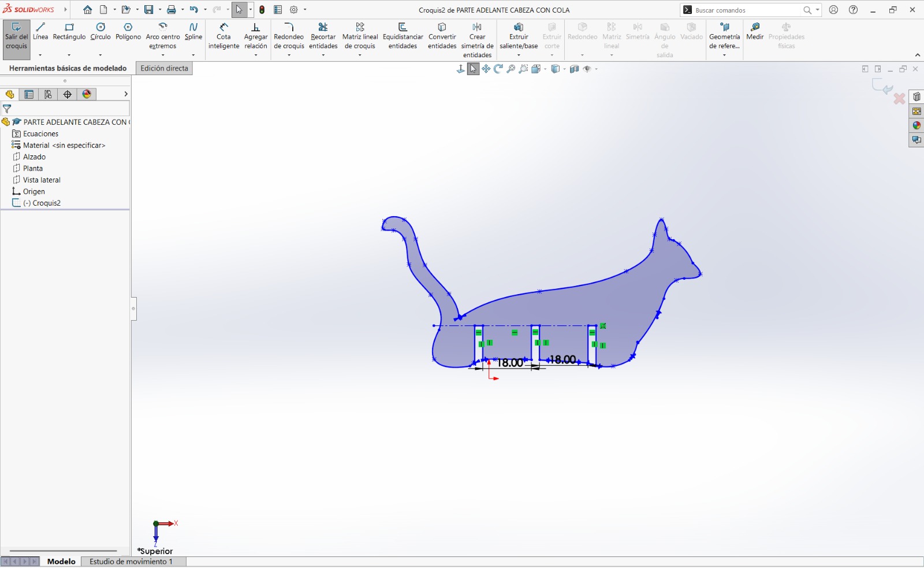Click the Save diskette icon
The height and width of the screenshot is (568, 924).
point(149,10)
